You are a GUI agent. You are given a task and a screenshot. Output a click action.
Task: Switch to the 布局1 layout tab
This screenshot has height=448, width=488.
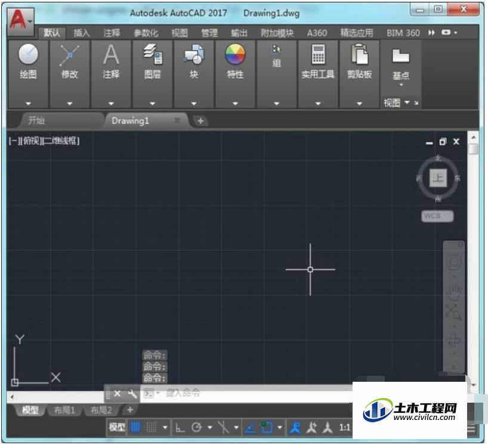[64, 410]
